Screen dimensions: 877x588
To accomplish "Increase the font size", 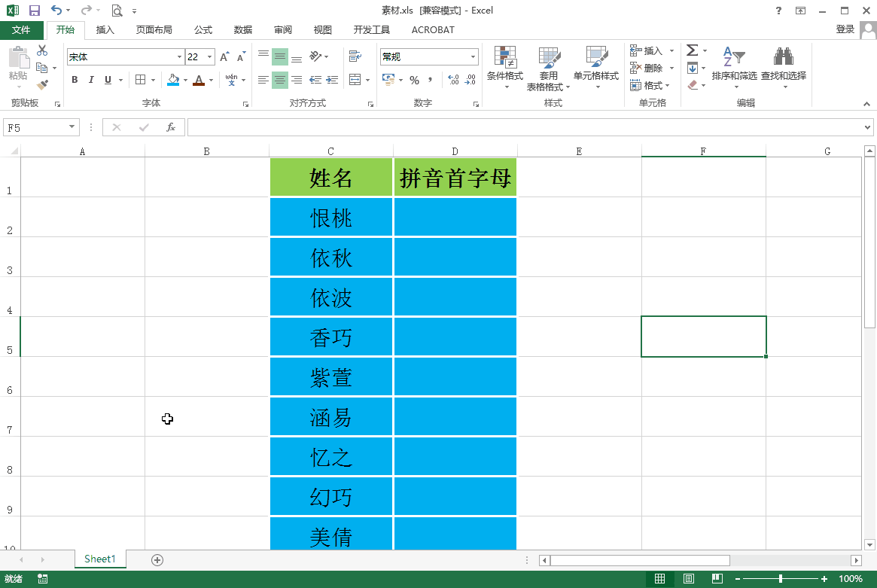I will pos(224,57).
